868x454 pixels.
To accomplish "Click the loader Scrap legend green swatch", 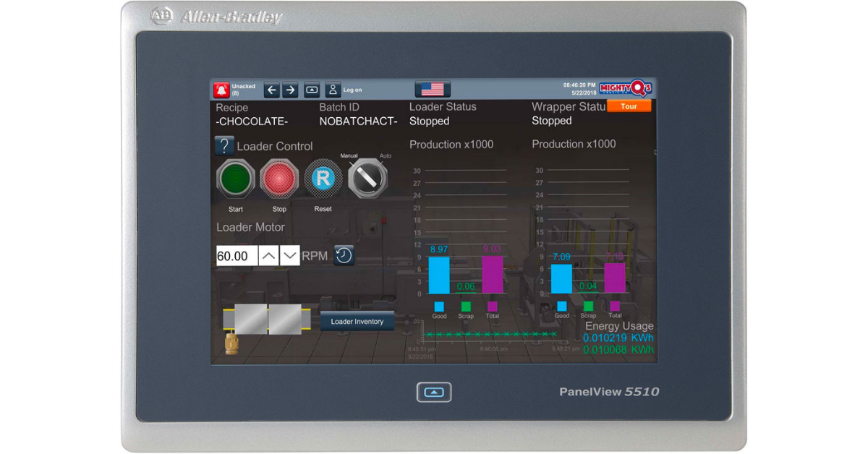I will pos(466,307).
